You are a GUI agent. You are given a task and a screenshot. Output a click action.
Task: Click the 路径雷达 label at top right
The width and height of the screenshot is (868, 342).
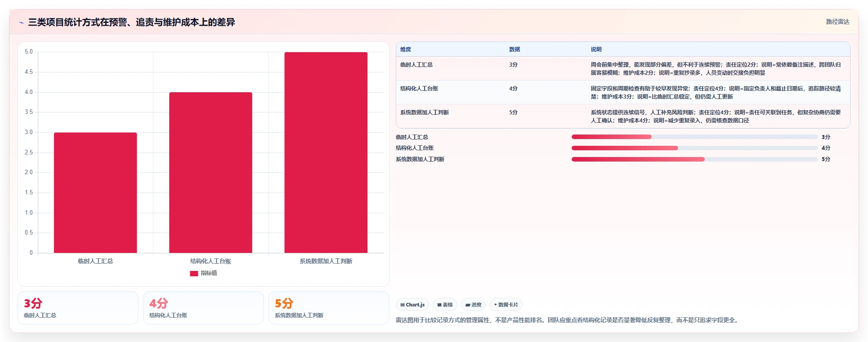pos(837,22)
